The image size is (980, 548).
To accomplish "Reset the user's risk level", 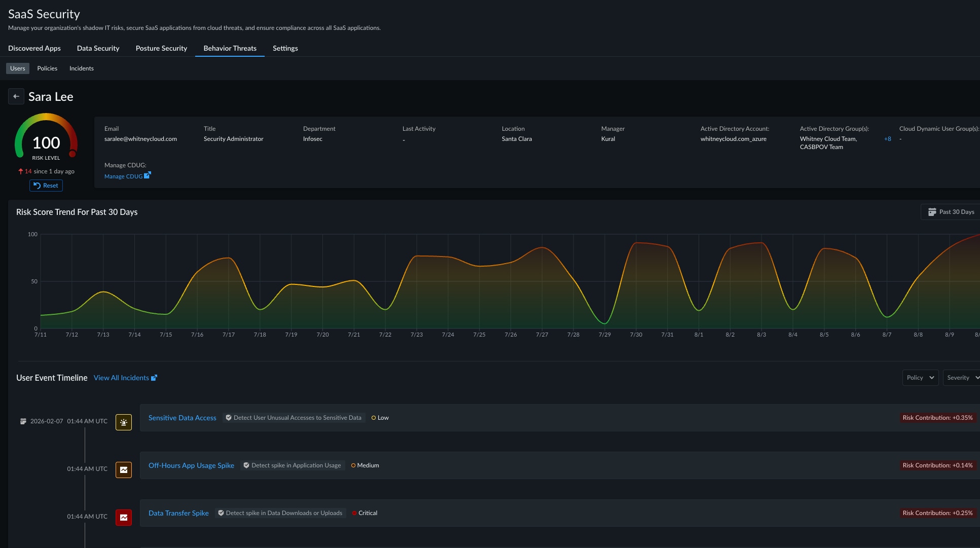I will (46, 186).
